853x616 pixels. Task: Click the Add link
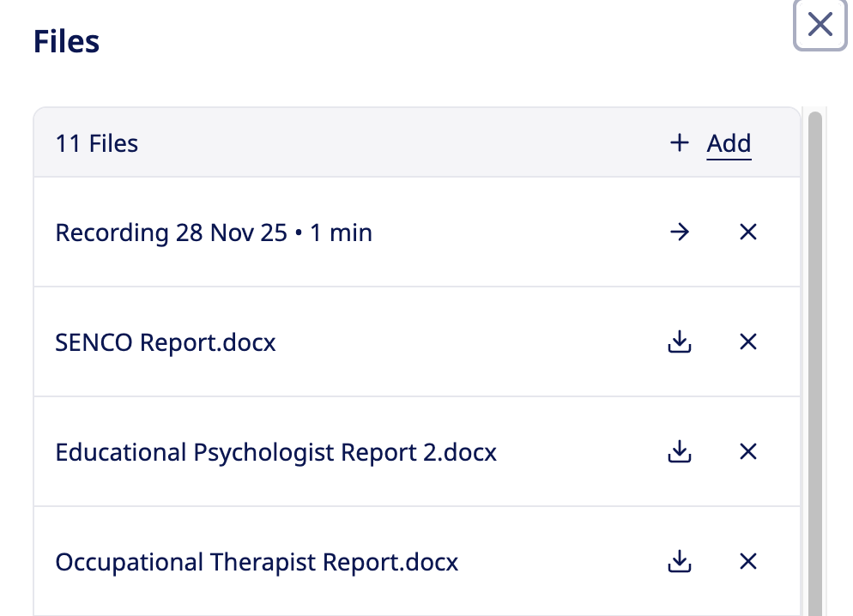(729, 143)
